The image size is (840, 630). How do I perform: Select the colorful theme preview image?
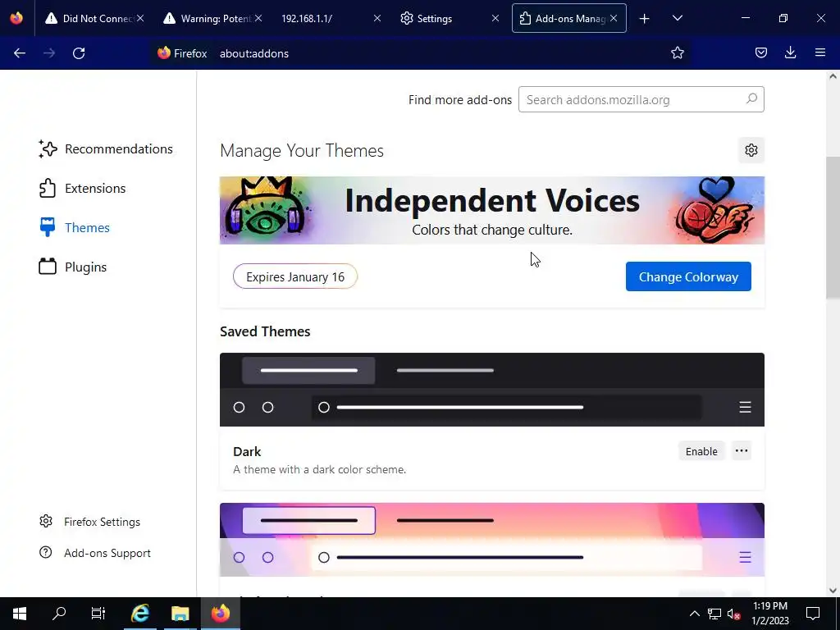pos(492,540)
